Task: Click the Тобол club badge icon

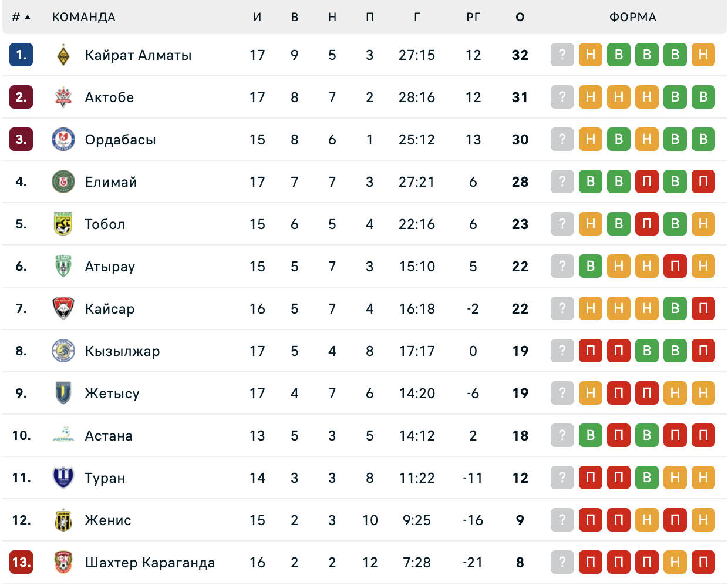Action: pyautogui.click(x=63, y=224)
